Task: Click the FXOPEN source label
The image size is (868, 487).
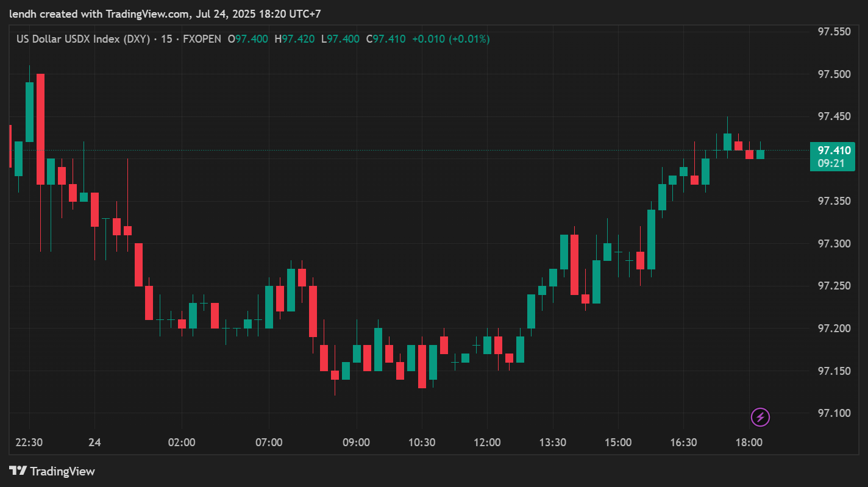Action: (x=202, y=39)
